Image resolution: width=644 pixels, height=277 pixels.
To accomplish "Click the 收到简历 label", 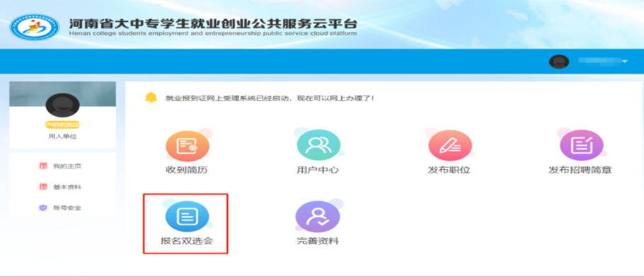I will [186, 170].
